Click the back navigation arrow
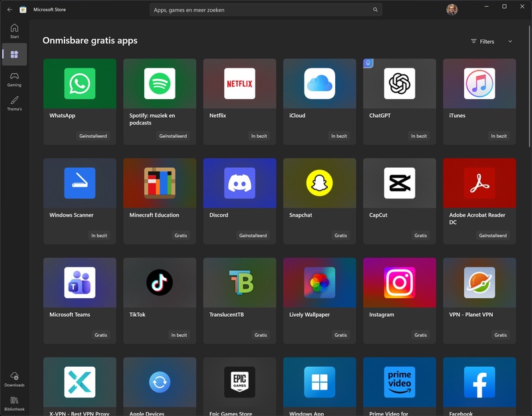The width and height of the screenshot is (532, 416). 9,9
